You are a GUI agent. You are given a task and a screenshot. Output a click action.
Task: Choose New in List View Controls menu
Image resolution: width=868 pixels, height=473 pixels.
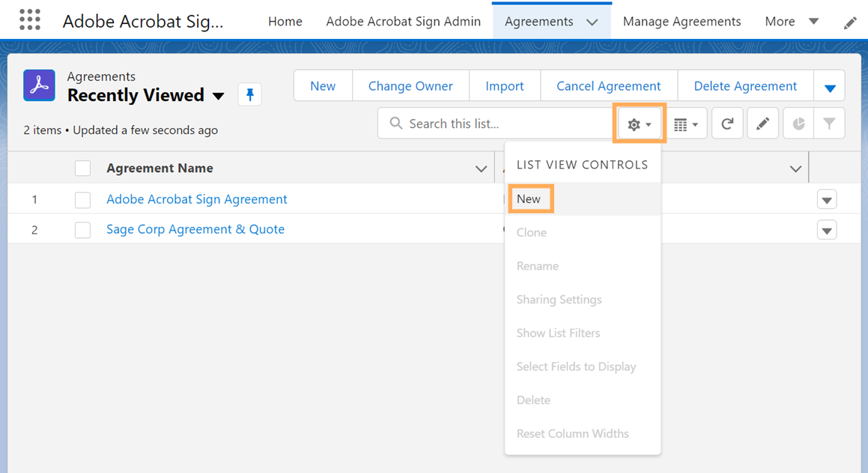(529, 199)
